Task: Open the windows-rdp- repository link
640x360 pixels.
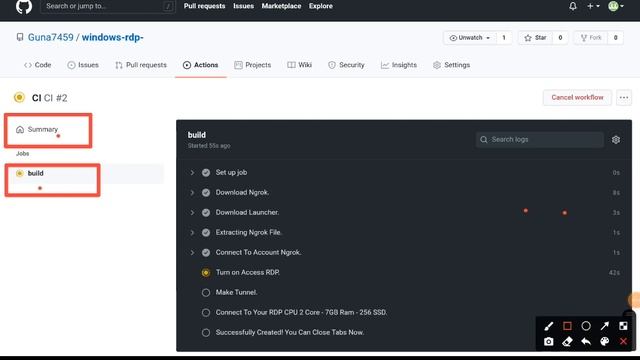Action: click(x=113, y=38)
